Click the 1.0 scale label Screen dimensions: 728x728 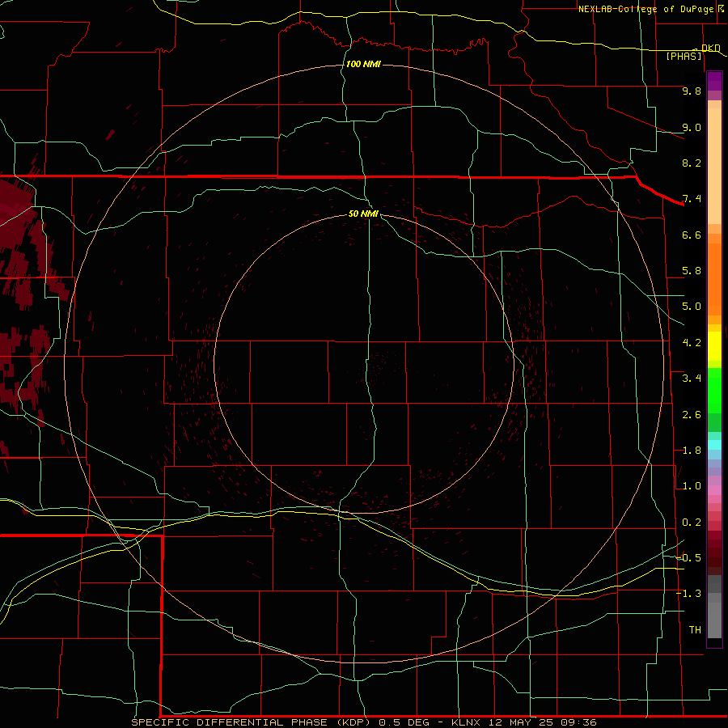coord(692,486)
